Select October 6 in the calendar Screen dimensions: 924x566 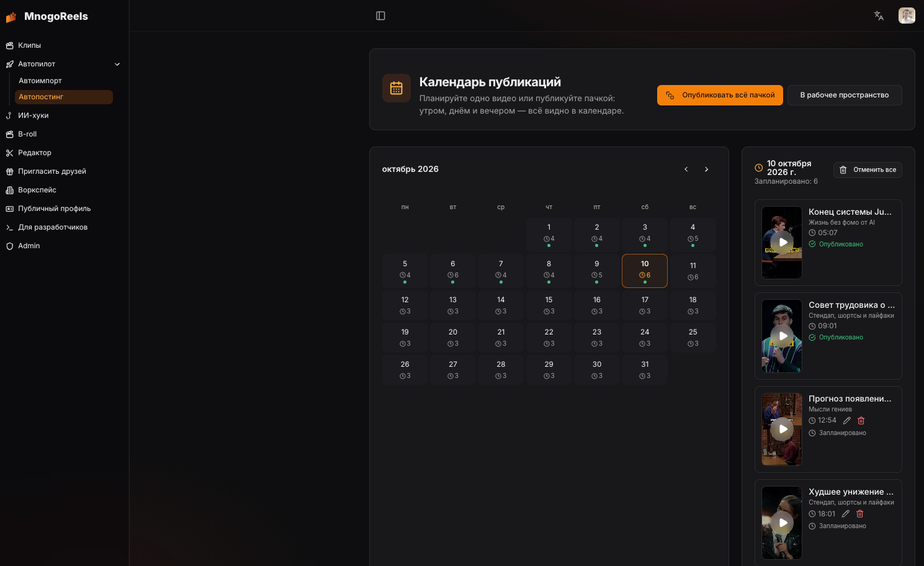pos(453,271)
